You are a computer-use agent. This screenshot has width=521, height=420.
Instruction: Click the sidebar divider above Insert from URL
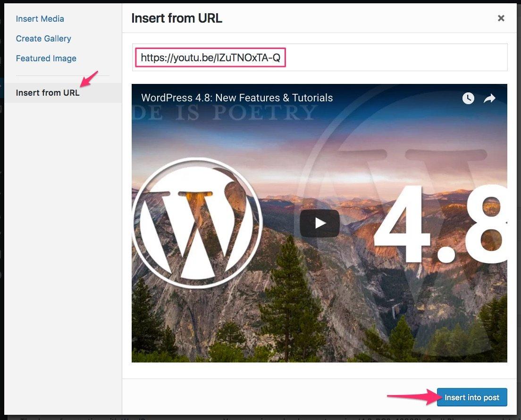point(62,75)
